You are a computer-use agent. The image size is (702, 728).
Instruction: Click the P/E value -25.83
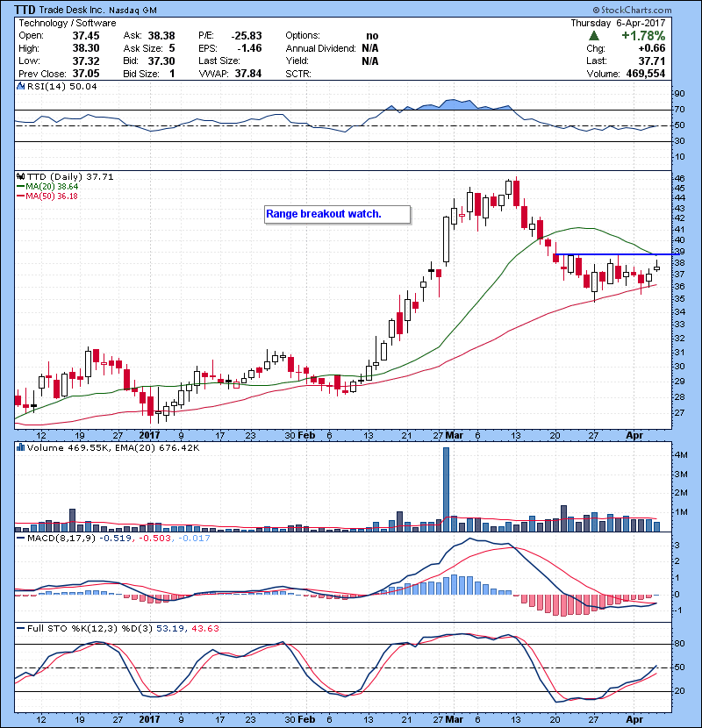coord(247,36)
